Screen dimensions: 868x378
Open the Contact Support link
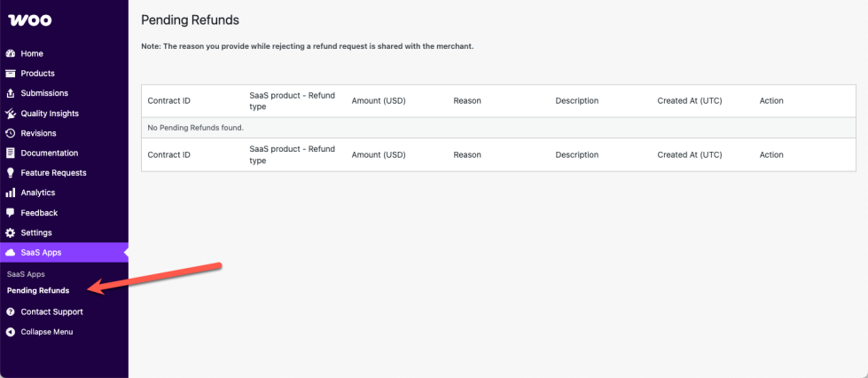click(x=51, y=311)
